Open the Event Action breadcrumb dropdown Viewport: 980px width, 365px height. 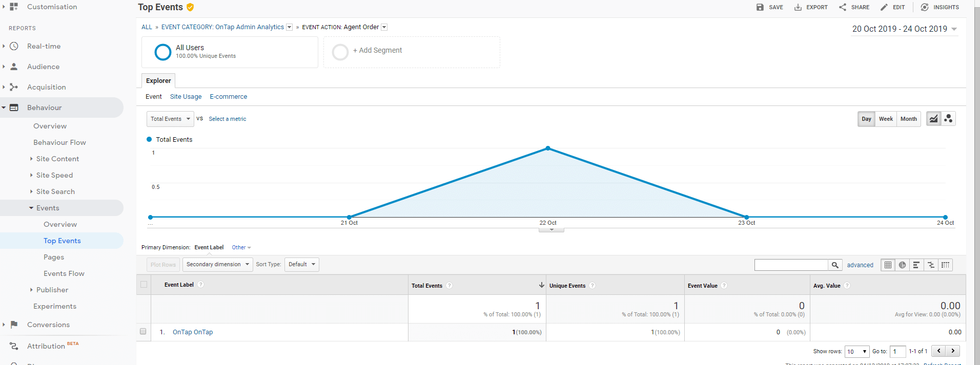[384, 27]
